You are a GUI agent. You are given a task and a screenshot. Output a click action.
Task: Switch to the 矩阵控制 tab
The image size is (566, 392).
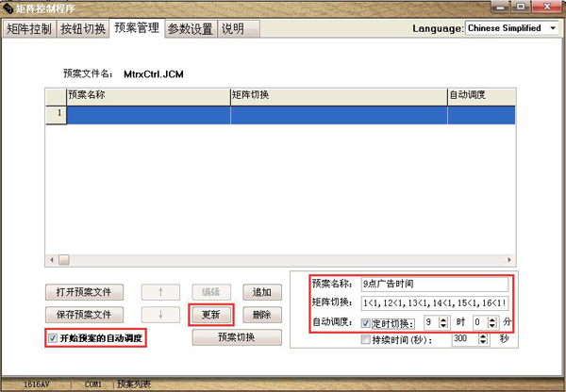pyautogui.click(x=28, y=29)
